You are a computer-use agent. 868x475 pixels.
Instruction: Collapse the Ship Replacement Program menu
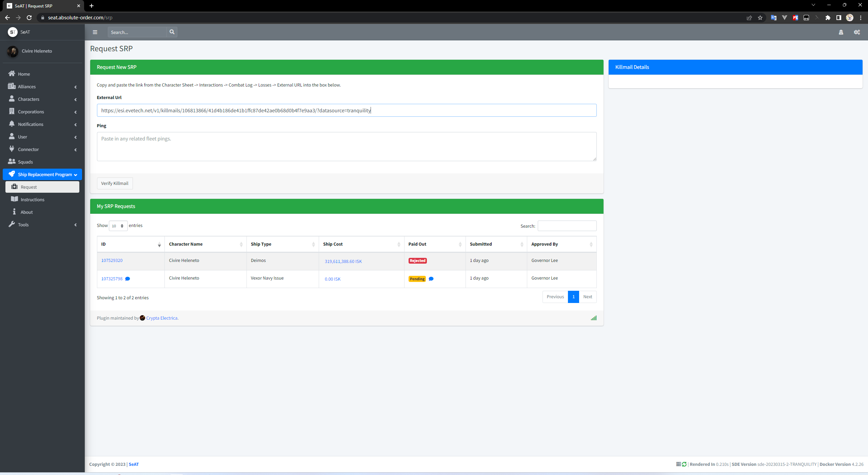tap(42, 174)
